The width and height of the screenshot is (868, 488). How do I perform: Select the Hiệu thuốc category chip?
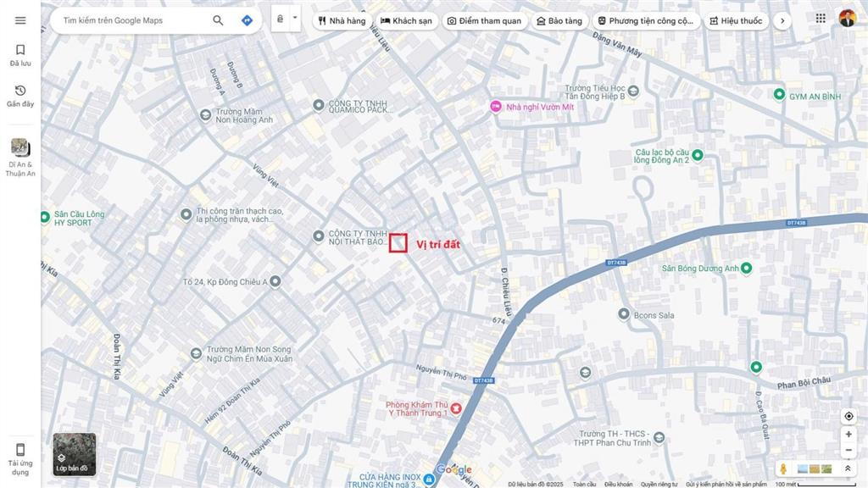click(x=737, y=21)
